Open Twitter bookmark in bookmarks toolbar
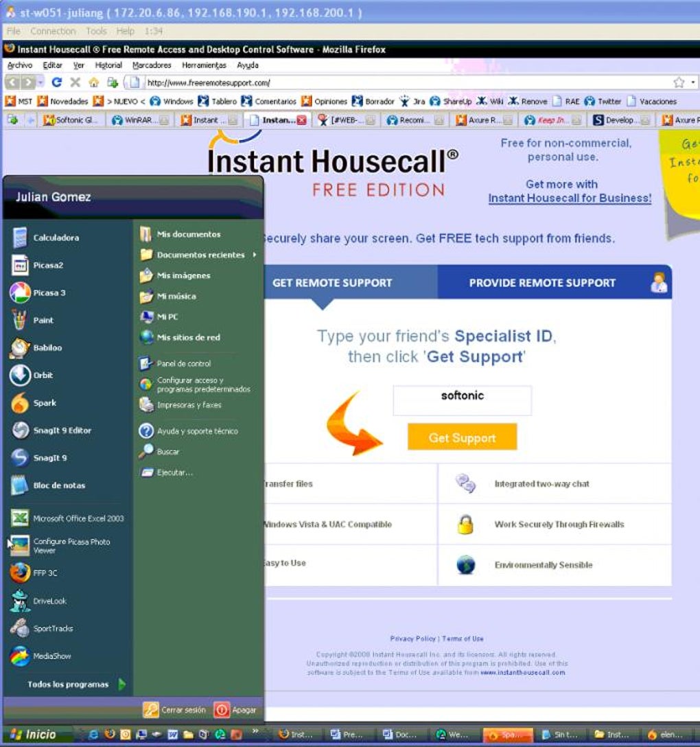 click(x=603, y=102)
